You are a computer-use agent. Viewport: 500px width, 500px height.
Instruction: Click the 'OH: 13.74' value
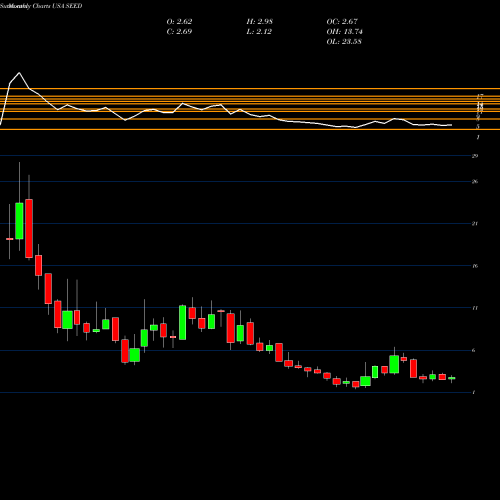pyautogui.click(x=345, y=31)
